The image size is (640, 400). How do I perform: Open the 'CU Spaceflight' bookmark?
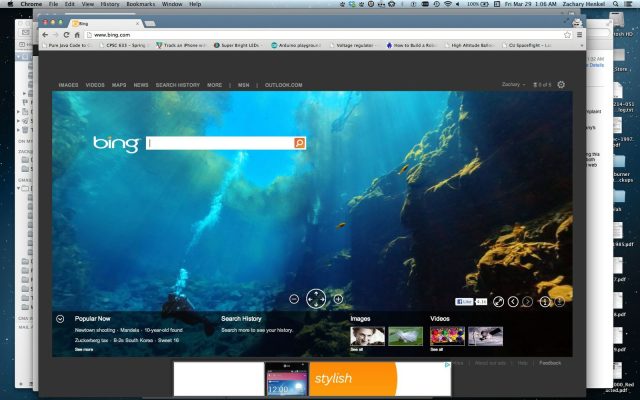click(527, 45)
